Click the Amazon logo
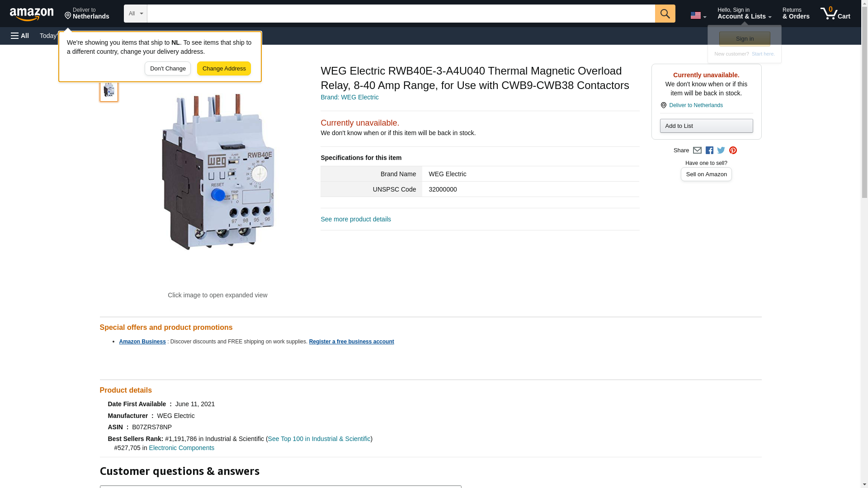The image size is (868, 488). click(32, 14)
